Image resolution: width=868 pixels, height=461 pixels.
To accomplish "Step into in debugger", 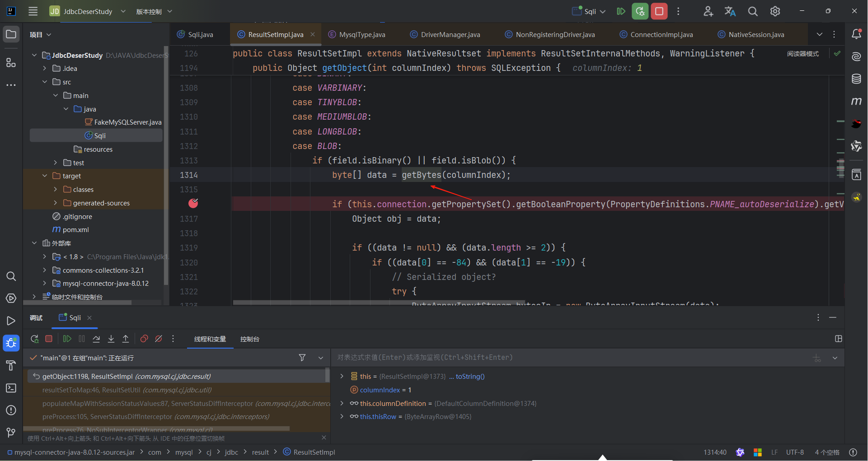I will [x=111, y=339].
